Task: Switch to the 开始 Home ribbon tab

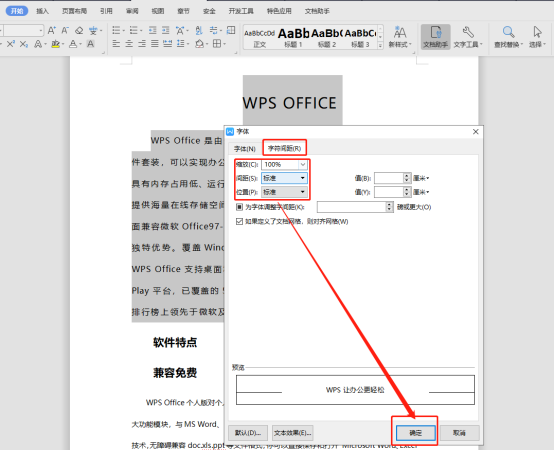Action: pos(17,11)
